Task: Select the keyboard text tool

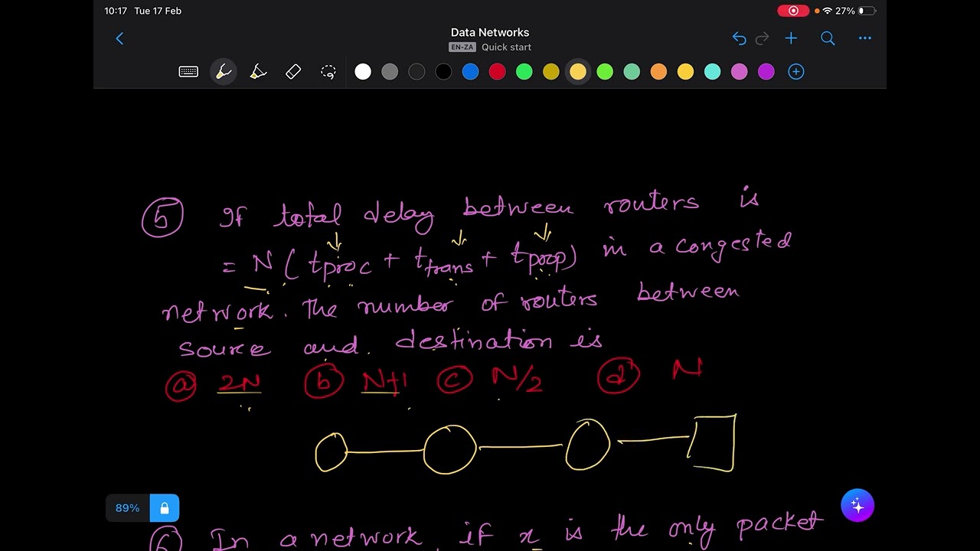Action: point(188,72)
